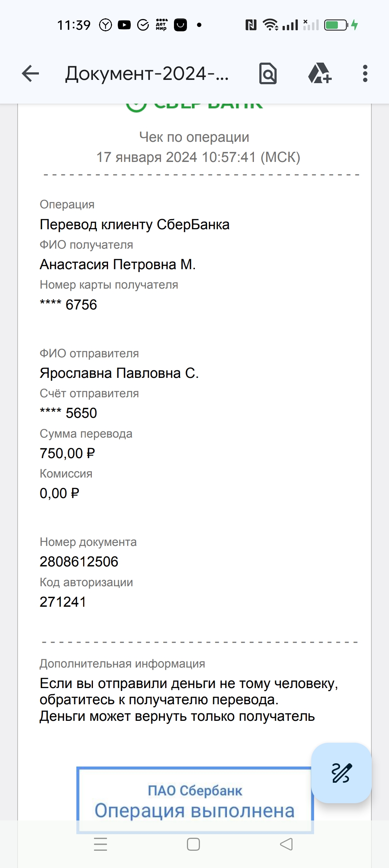Tap the Wi-Fi status icon
Viewport: 389px width, 868px height.
coord(270,25)
